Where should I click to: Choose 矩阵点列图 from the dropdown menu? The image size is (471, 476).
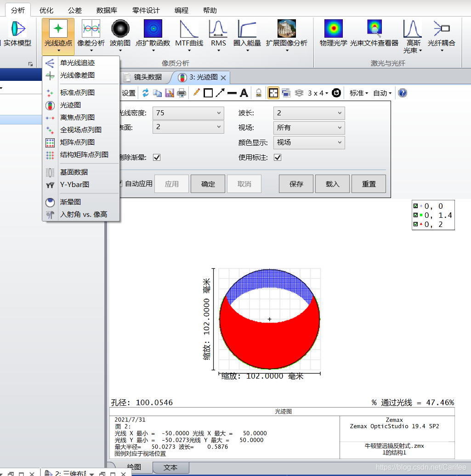tap(81, 142)
